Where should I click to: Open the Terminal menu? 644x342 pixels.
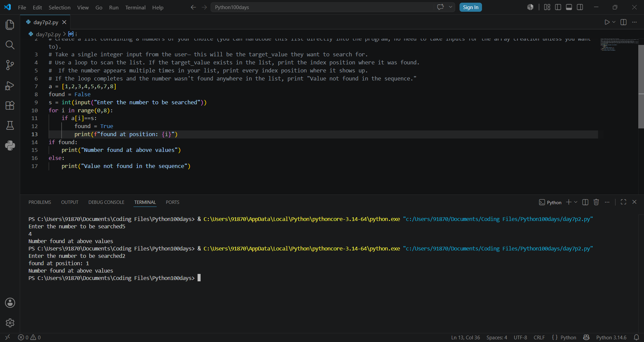click(135, 7)
